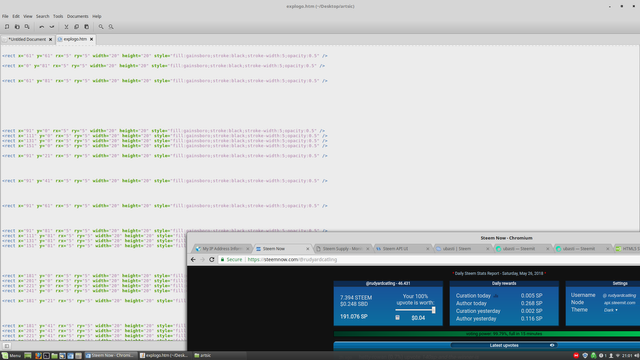Open the Tools menu
This screenshot has width=640, height=360.
pos(58,16)
